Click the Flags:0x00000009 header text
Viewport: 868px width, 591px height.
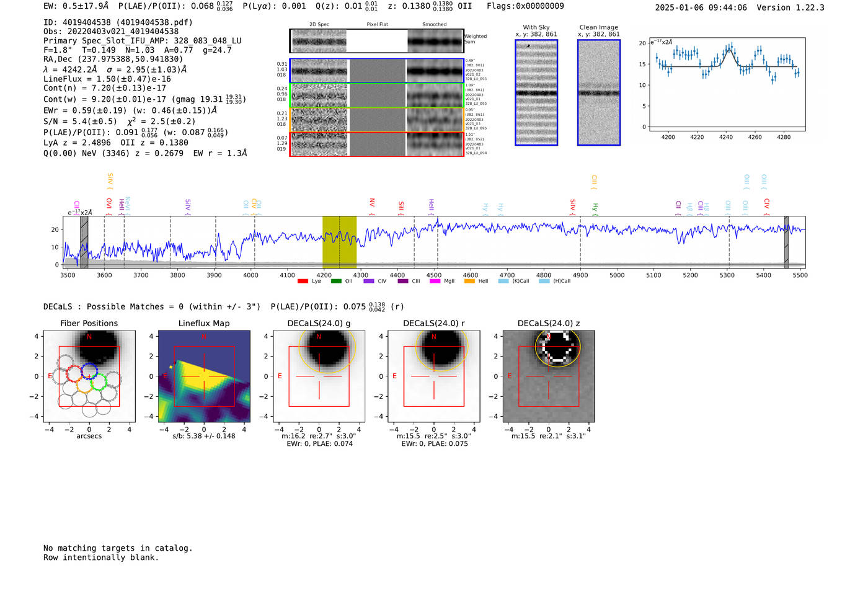pyautogui.click(x=525, y=6)
